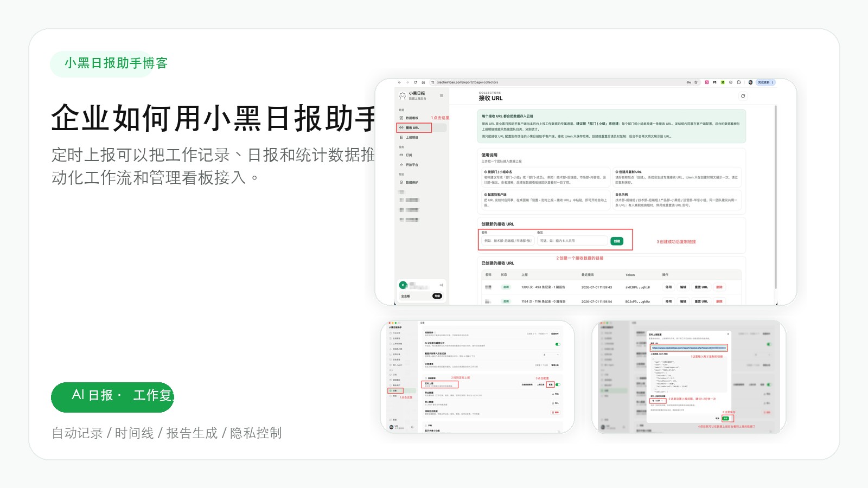The width and height of the screenshot is (868, 488).
Task: Open the 每 1 分钟 interval dropdown
Action: 657,401
